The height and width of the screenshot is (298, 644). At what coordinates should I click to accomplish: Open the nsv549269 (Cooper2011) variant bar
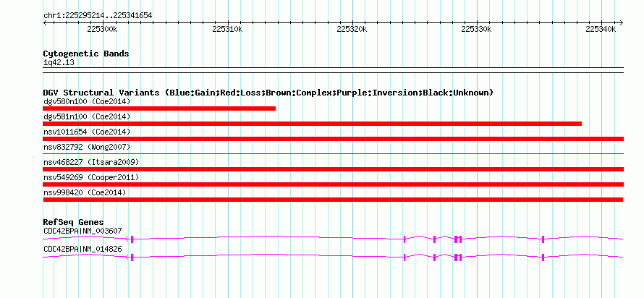click(x=333, y=184)
